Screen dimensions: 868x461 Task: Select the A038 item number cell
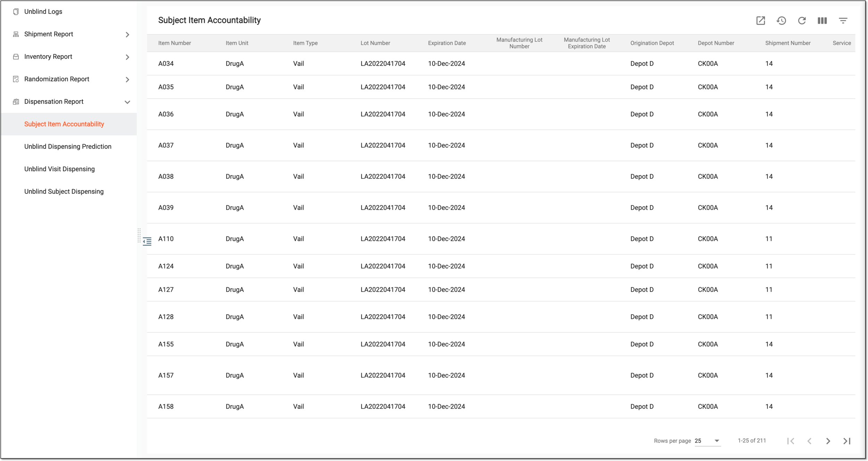166,176
